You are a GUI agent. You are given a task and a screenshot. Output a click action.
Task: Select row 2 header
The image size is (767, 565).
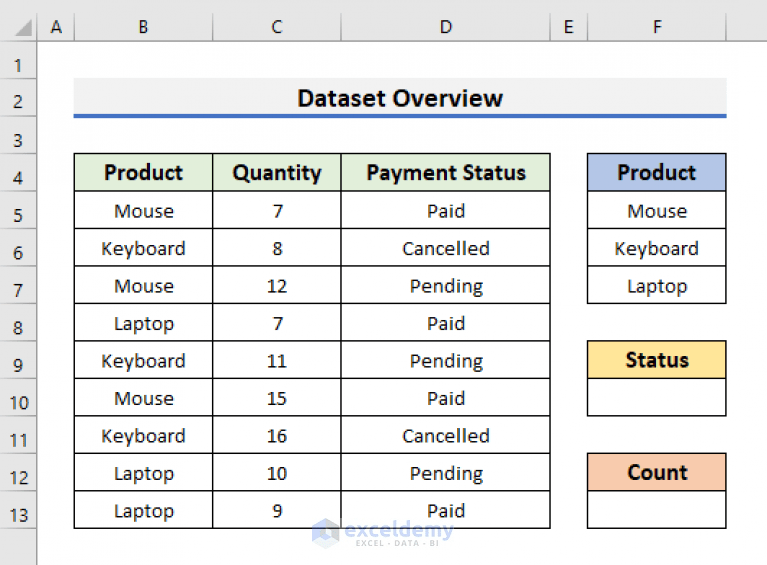point(18,97)
